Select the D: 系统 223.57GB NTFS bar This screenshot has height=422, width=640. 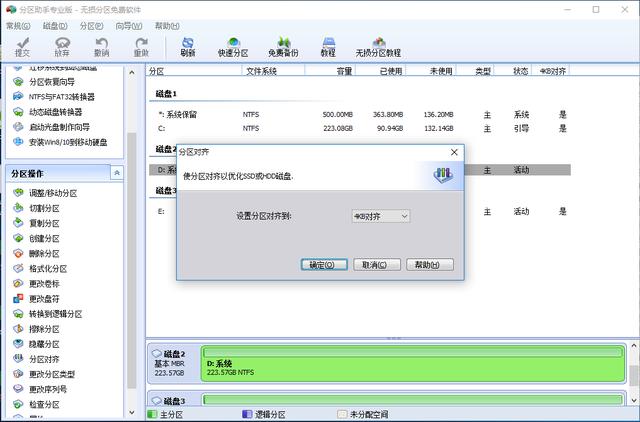click(x=413, y=364)
